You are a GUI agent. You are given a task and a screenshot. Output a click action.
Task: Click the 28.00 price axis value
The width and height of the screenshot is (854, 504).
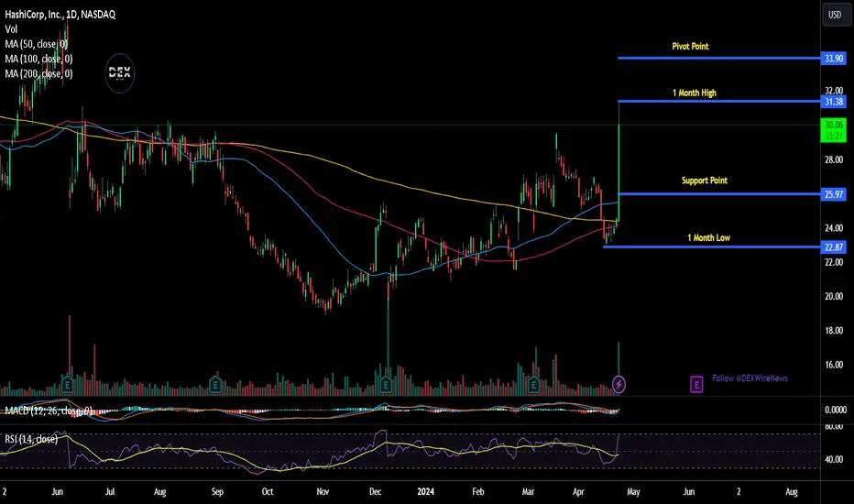[x=834, y=159]
